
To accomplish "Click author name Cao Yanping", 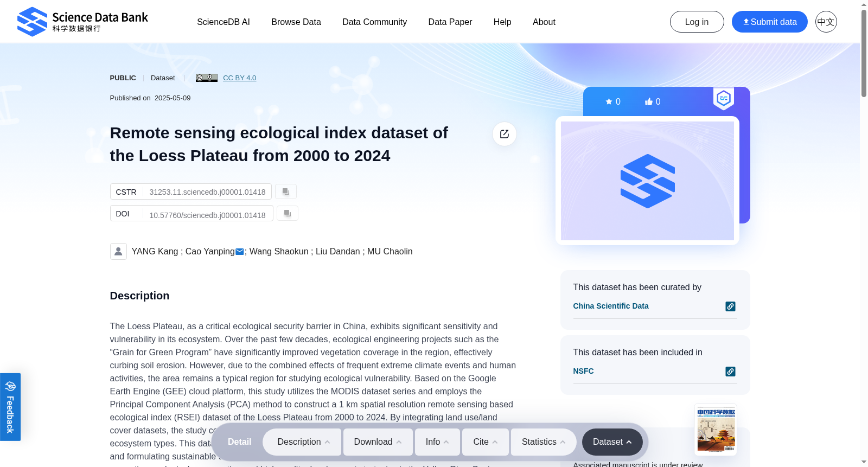I will tap(210, 251).
